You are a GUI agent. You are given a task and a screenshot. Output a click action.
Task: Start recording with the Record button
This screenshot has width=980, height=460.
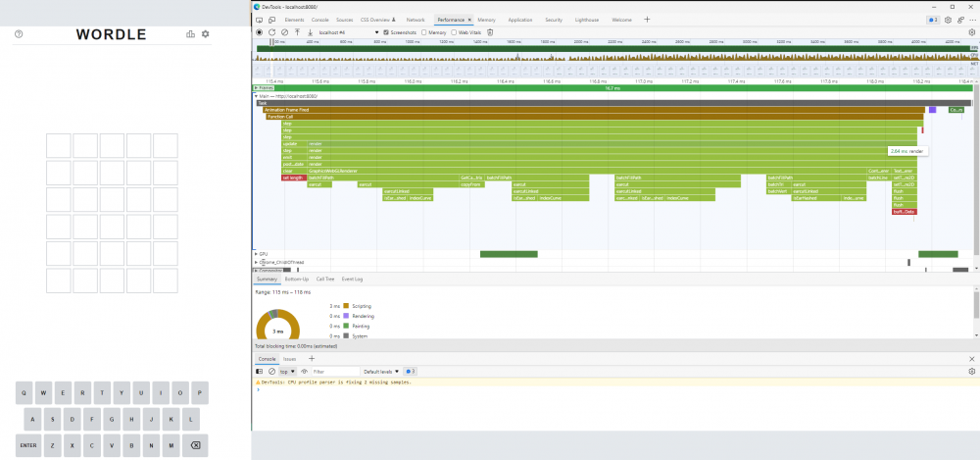pyautogui.click(x=260, y=32)
